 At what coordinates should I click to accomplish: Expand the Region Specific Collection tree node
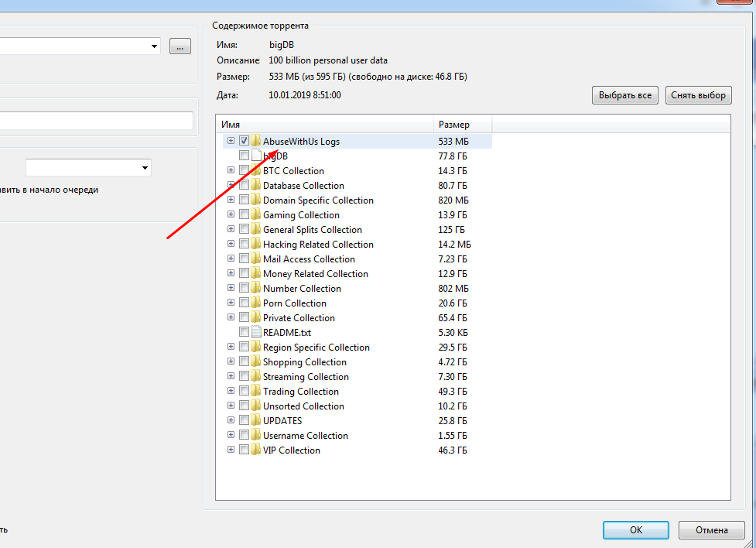tap(231, 348)
